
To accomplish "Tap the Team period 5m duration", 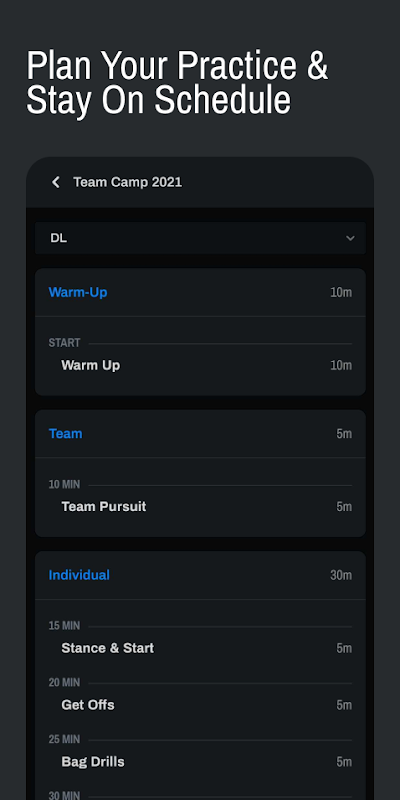I will tap(344, 434).
